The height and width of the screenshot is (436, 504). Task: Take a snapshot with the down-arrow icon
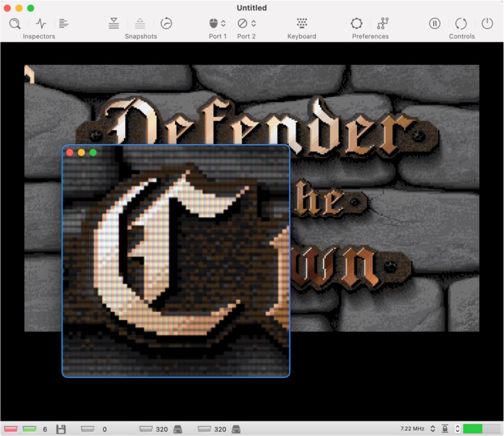point(114,23)
